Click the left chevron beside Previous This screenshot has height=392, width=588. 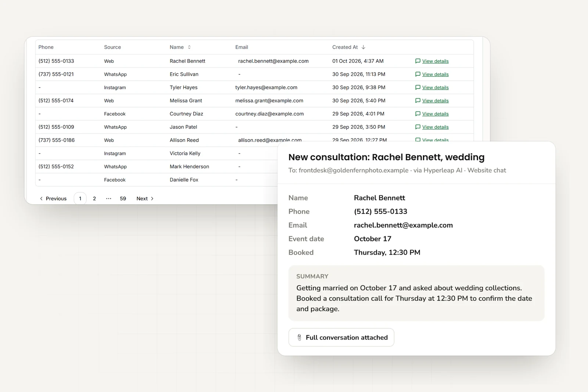click(41, 198)
